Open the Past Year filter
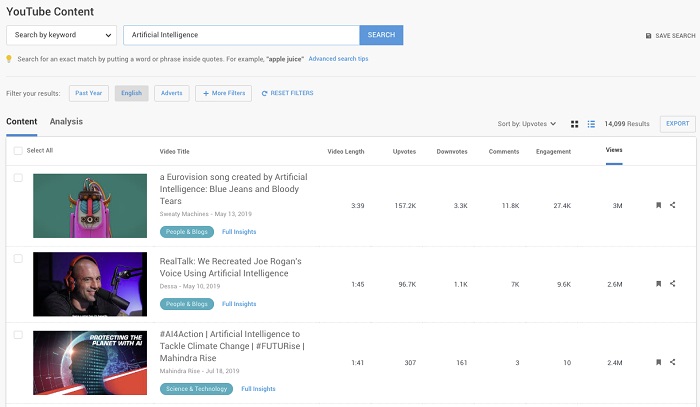 point(89,93)
